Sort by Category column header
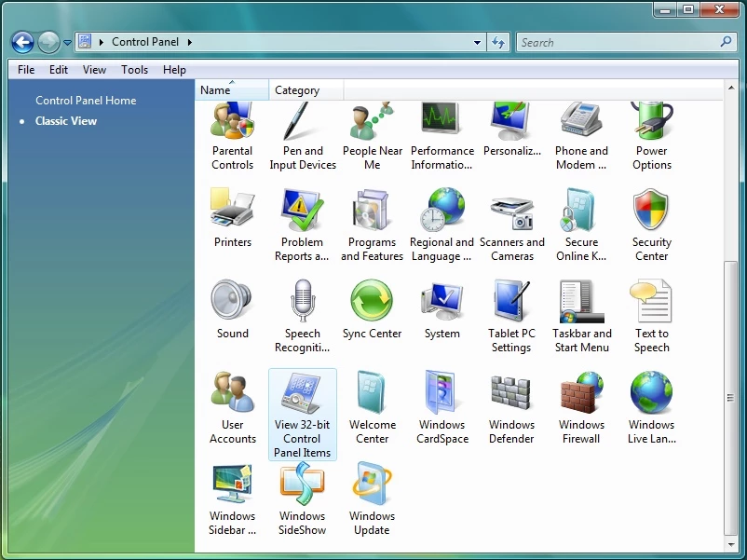This screenshot has height=560, width=747. click(306, 89)
